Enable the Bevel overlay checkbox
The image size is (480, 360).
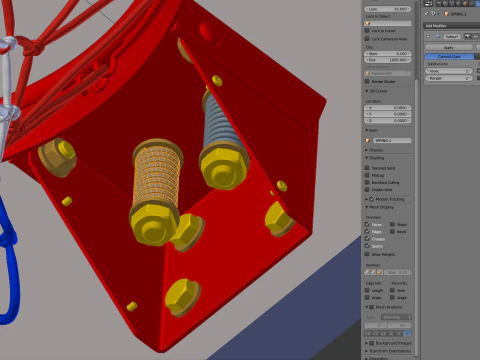(x=393, y=232)
